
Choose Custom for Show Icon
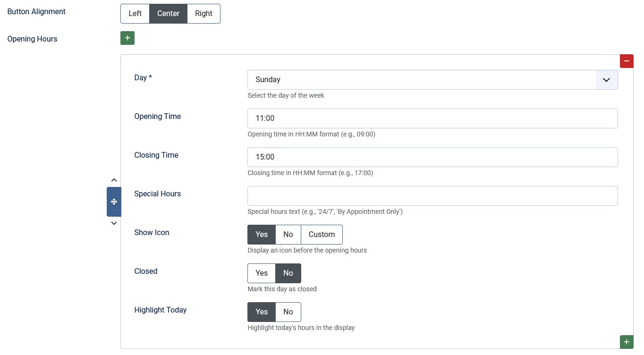[x=322, y=235]
